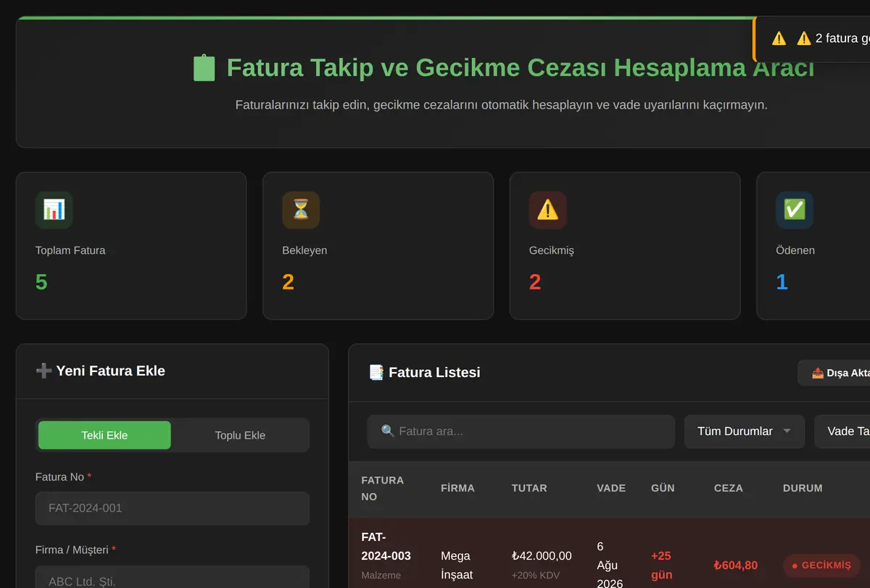Click the Dışa Aktar export button
Viewport: 870px width, 588px height.
pyautogui.click(x=834, y=373)
